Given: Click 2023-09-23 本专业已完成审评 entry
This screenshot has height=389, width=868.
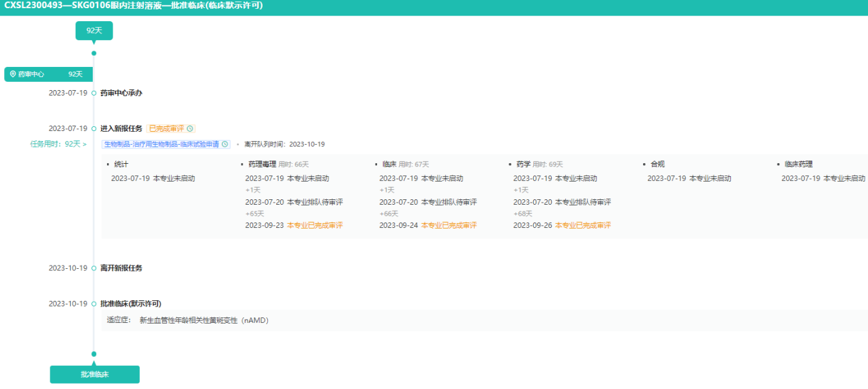Looking at the screenshot, I should 294,225.
